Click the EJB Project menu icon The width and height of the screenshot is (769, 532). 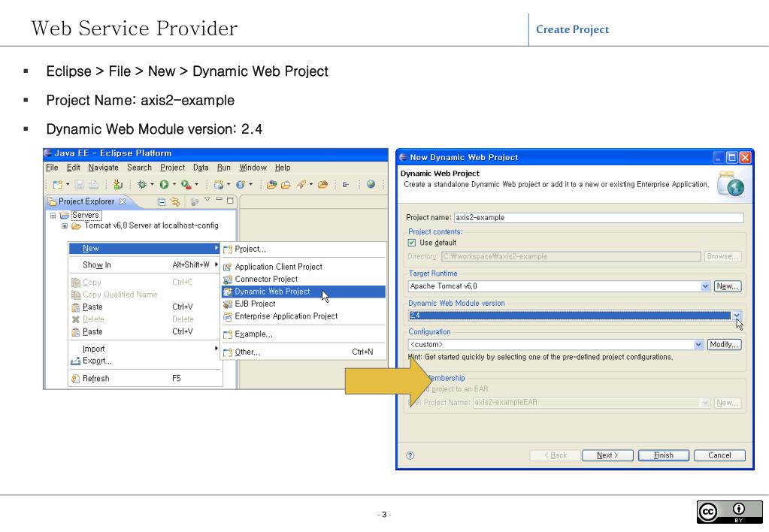[227, 304]
